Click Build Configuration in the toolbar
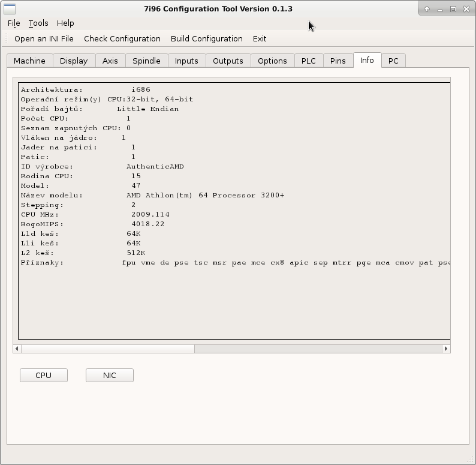This screenshot has width=476, height=465. point(207,38)
